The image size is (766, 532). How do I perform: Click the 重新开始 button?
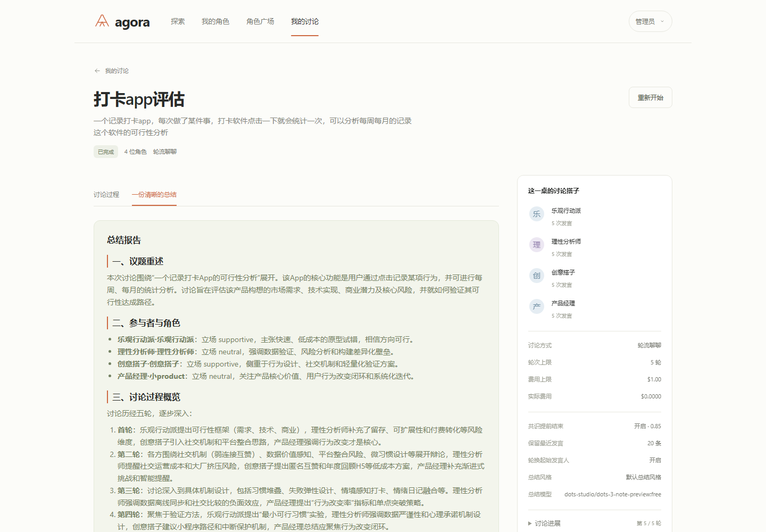click(650, 97)
